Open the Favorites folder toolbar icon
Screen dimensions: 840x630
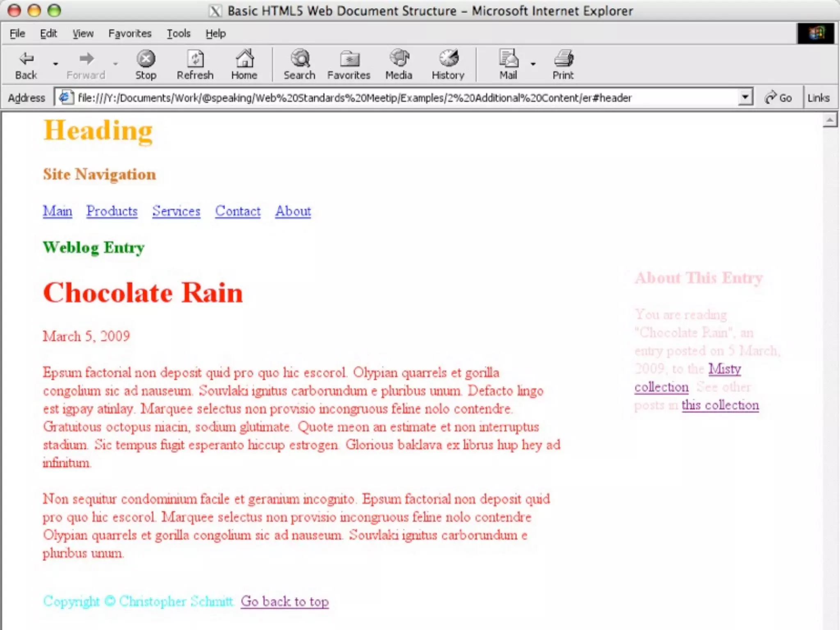click(349, 59)
